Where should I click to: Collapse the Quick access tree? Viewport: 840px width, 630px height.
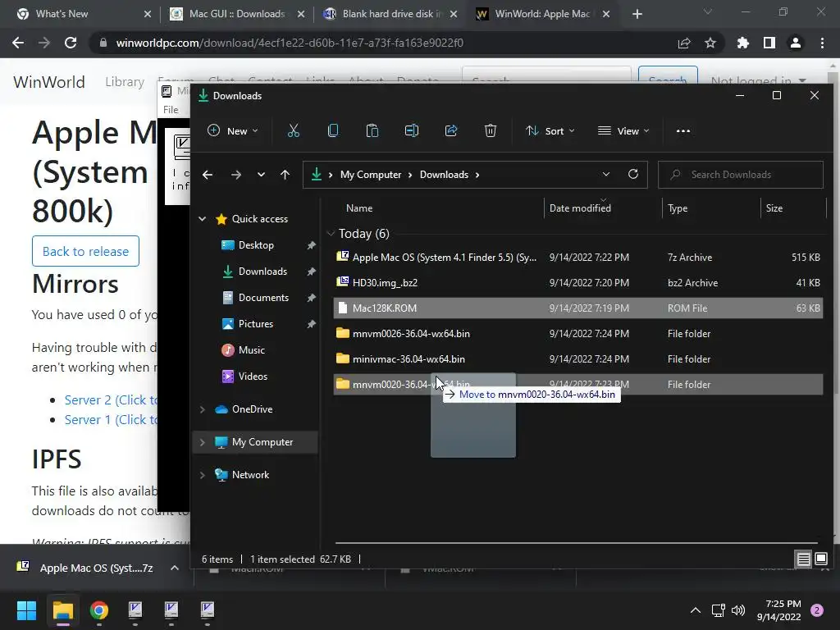pyautogui.click(x=203, y=218)
